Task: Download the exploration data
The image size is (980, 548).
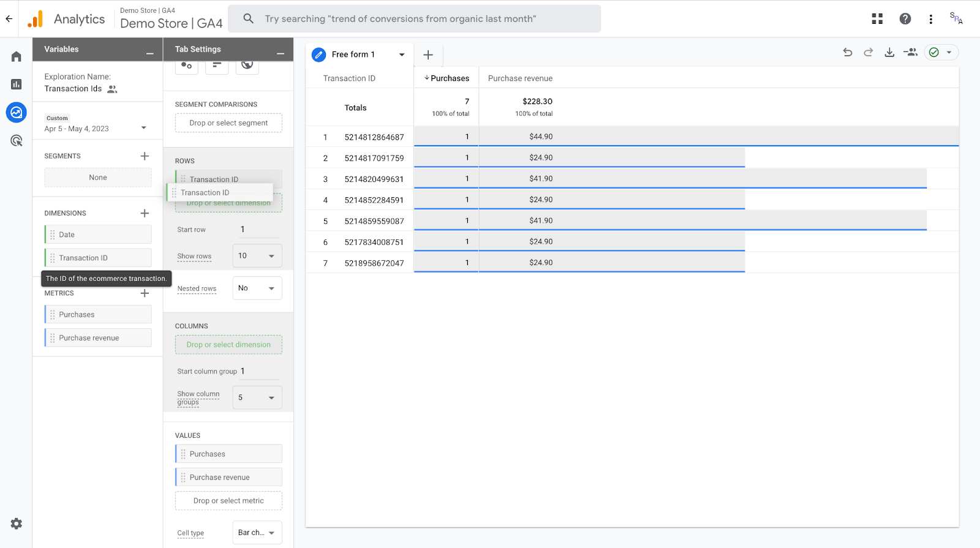Action: pos(889,53)
